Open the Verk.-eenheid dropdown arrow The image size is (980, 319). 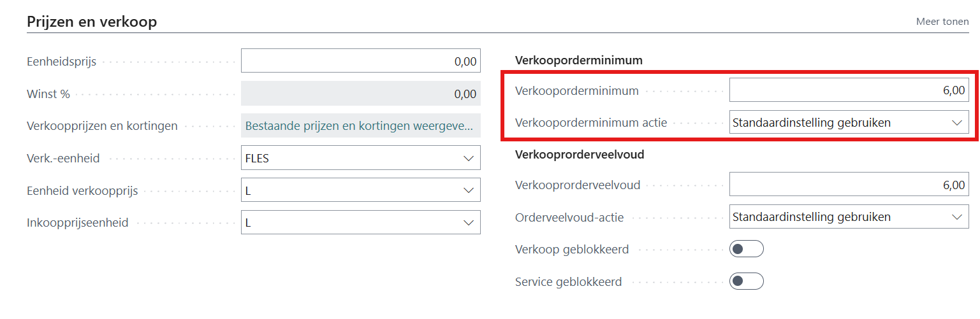(469, 158)
